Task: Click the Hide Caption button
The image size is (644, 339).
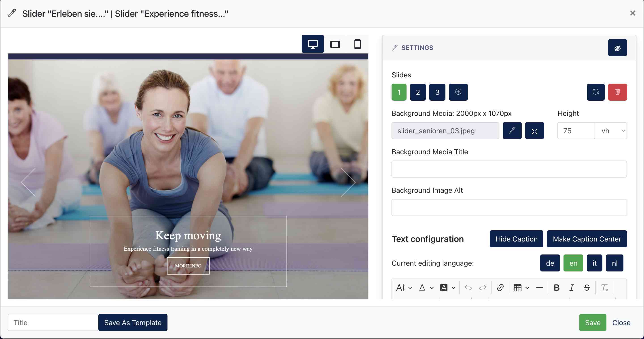Action: tap(516, 239)
